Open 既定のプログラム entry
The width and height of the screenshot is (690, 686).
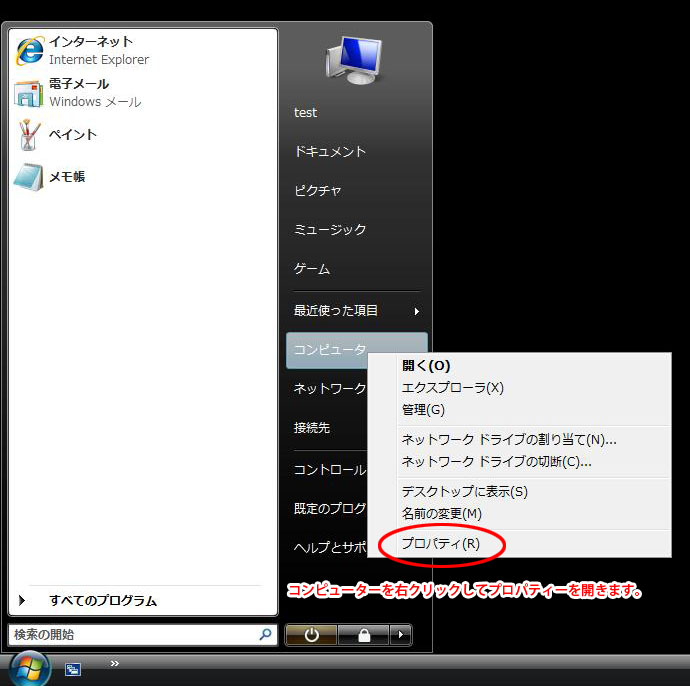pos(330,508)
